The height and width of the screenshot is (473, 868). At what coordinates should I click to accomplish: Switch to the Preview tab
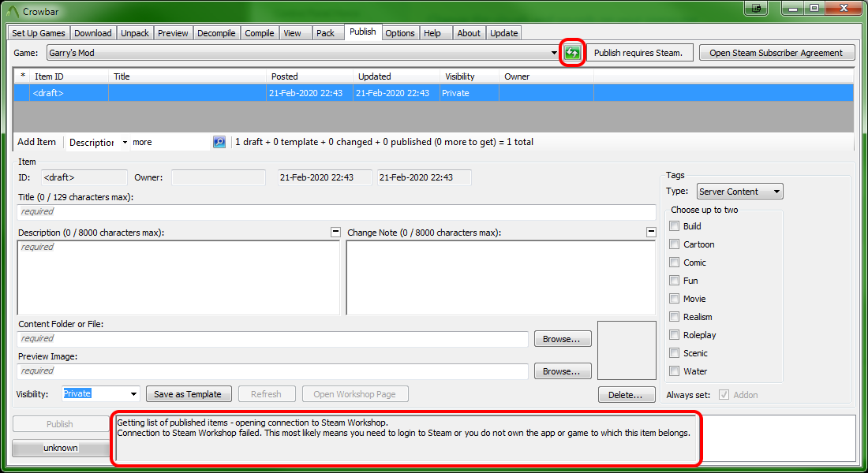coord(174,33)
